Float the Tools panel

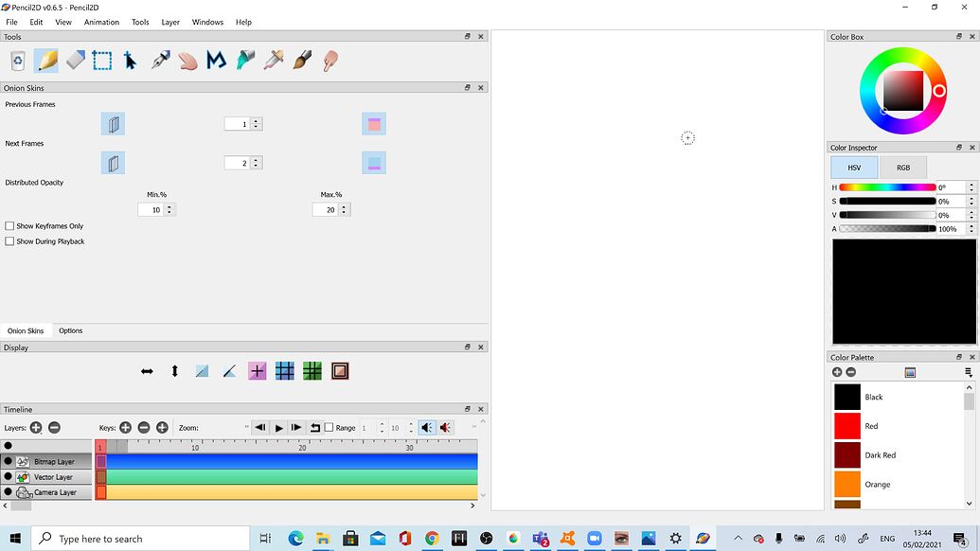[468, 36]
